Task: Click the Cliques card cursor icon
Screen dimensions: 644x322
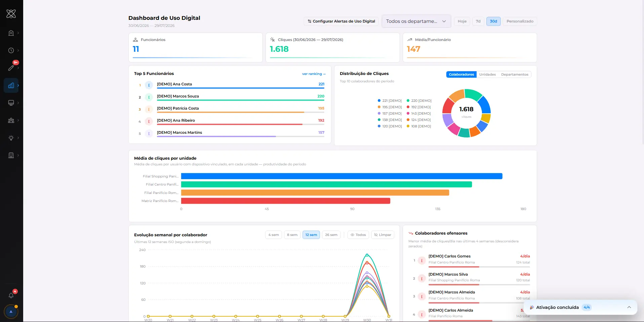Action: click(273, 40)
